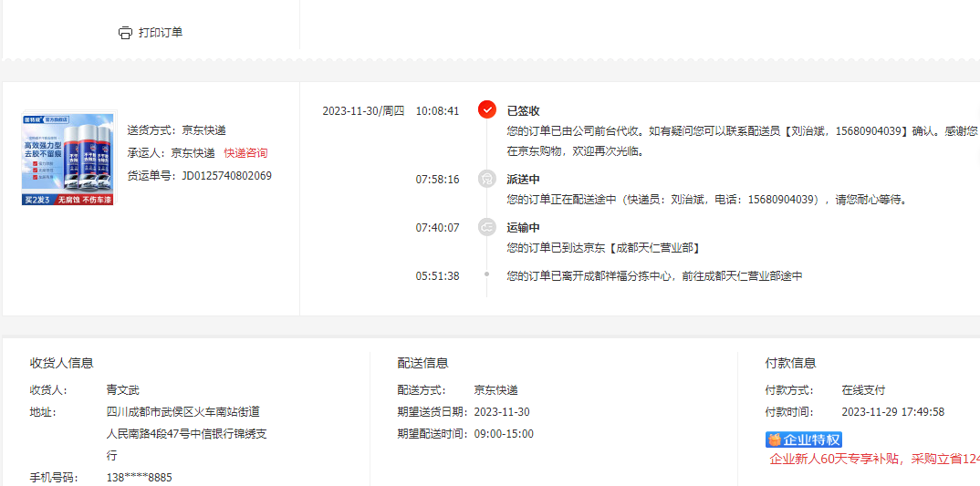This screenshot has height=486, width=980.
Task: Open the 快递咨询 courier inquiry link
Action: (245, 153)
